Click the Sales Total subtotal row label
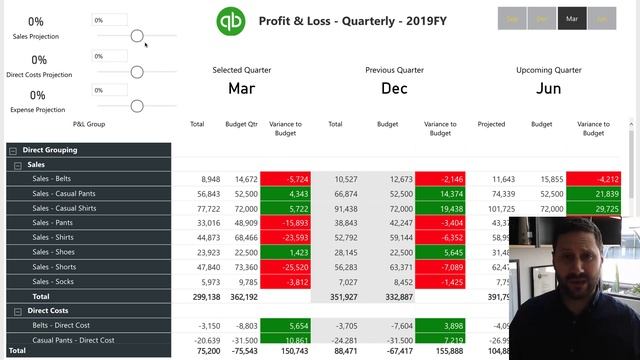 coord(41,296)
